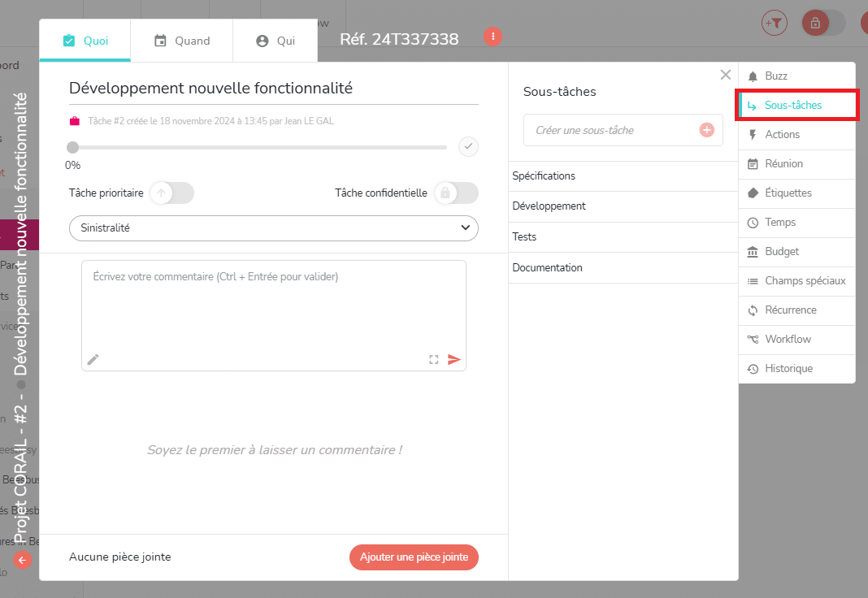Open Historique in side menu
Image resolution: width=868 pixels, height=598 pixels.
[x=797, y=369]
